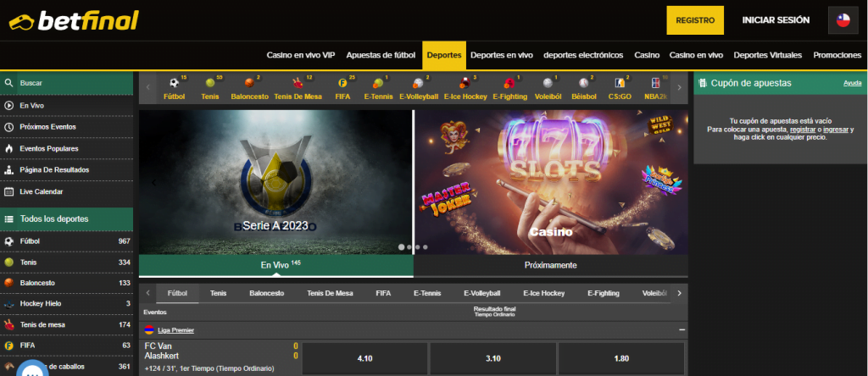Screen dimensions: 868x376
Task: Open Apuestas de fútbol menu
Action: point(381,55)
